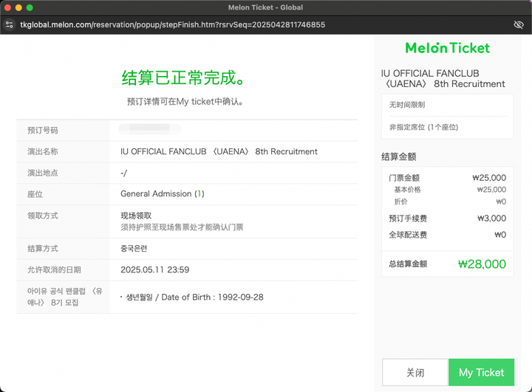Click the yellow minimize window button
532x392 pixels.
[x=18, y=7]
